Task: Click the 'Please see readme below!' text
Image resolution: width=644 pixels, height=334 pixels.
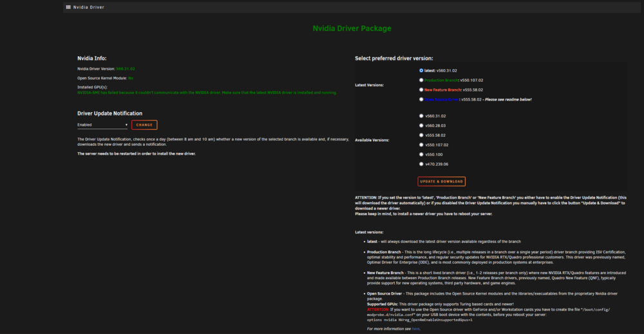Action: [508, 99]
